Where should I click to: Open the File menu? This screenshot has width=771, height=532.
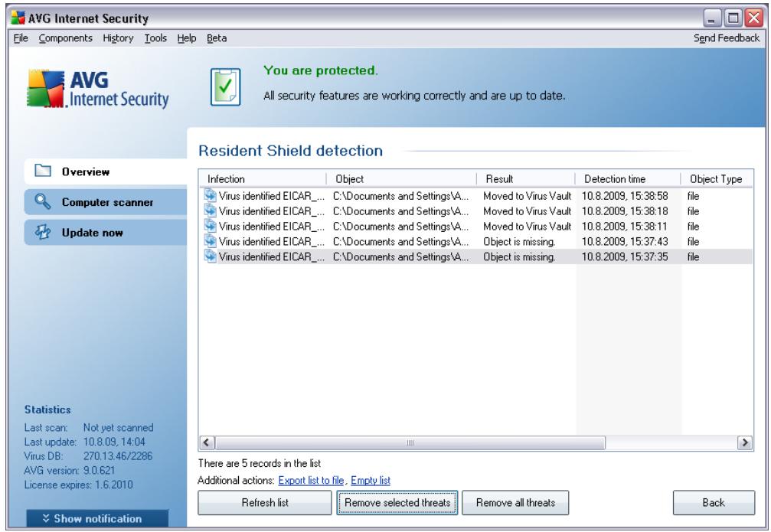click(21, 38)
